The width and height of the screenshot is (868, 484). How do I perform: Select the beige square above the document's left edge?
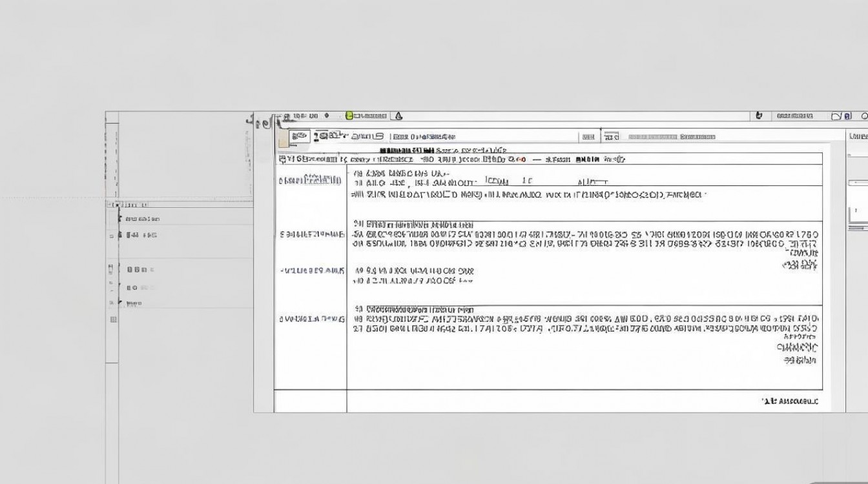tap(282, 138)
